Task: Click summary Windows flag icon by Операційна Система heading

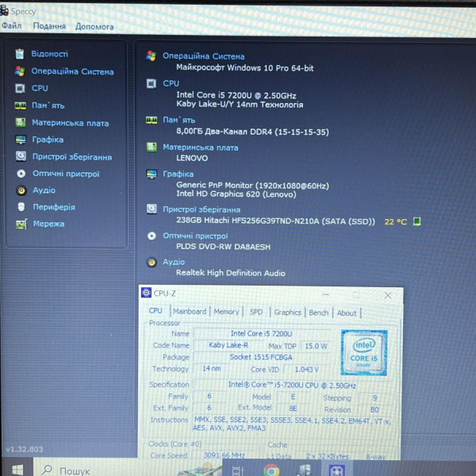Action: click(152, 56)
